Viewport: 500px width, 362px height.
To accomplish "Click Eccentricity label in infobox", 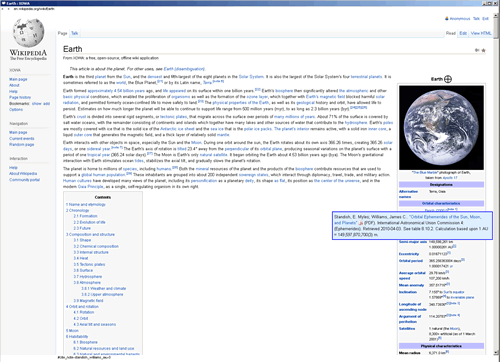I will tap(409, 254).
